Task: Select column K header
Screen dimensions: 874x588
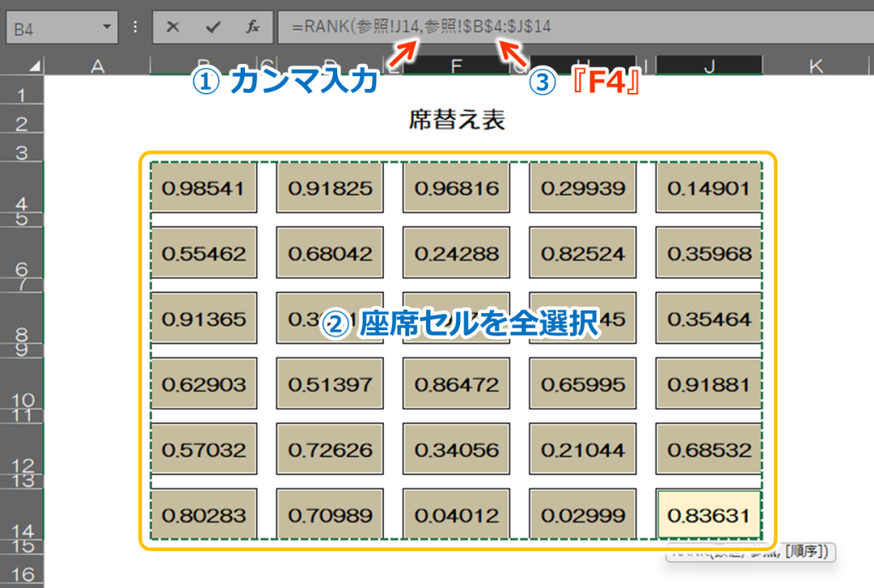Action: tap(816, 66)
